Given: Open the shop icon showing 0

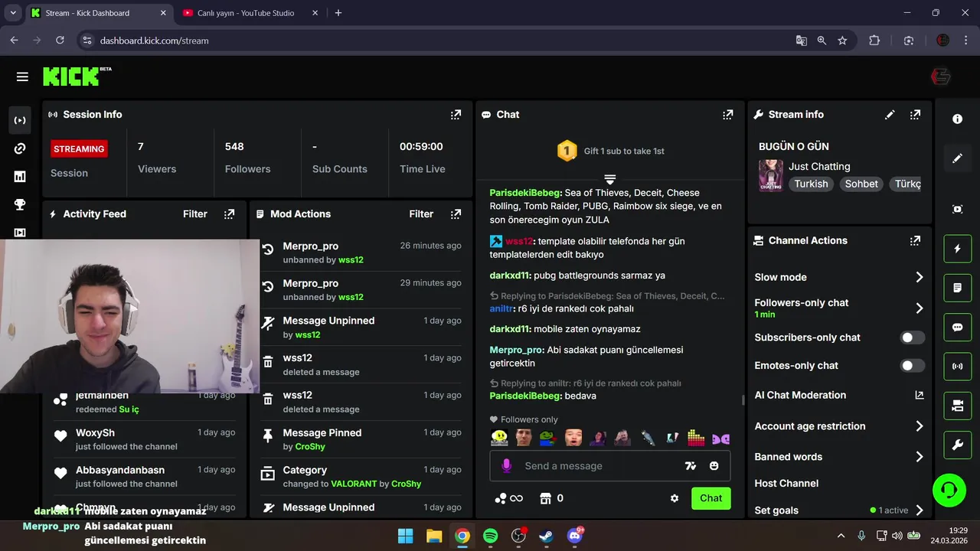Looking at the screenshot, I should tap(551, 498).
